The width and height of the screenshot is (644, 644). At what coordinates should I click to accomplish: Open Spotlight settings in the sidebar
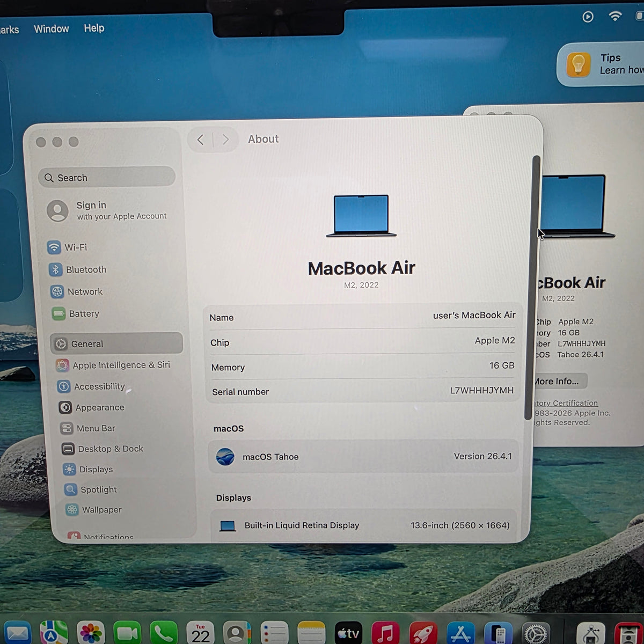coord(91,489)
